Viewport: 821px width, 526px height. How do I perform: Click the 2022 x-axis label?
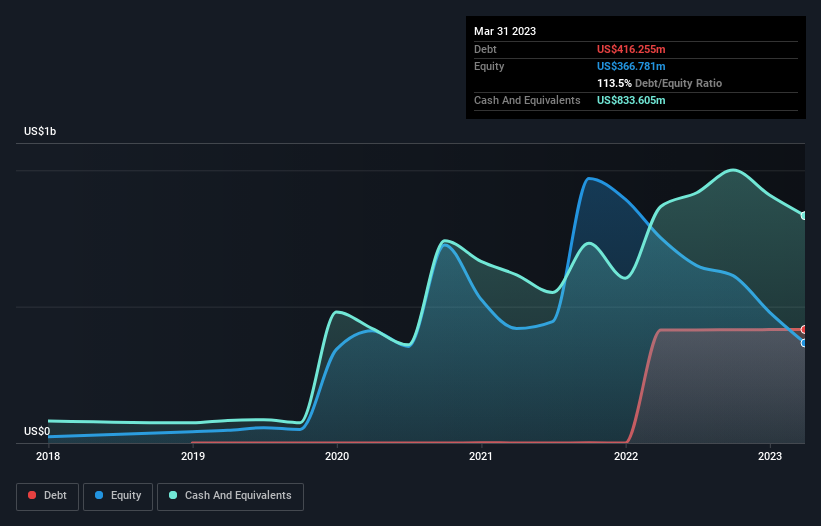[x=626, y=456]
